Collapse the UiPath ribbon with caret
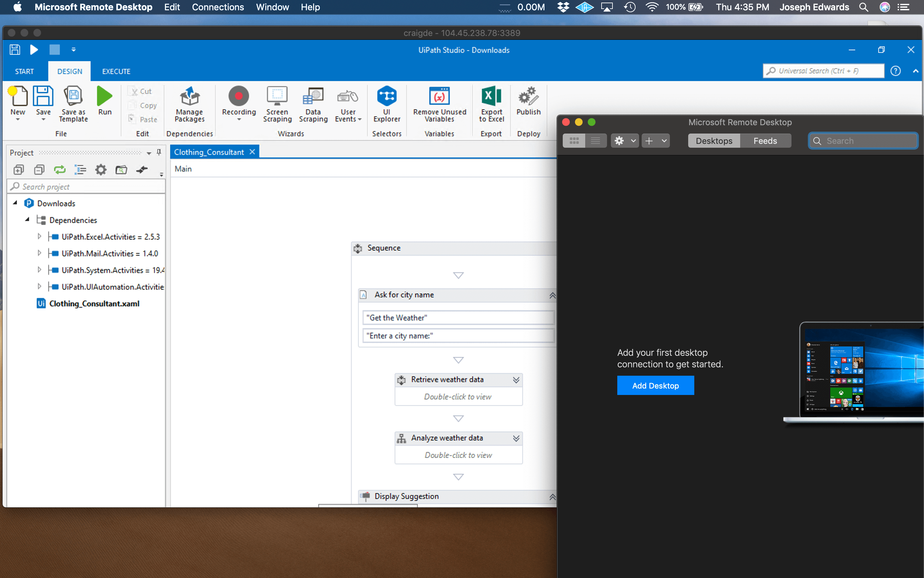Image resolution: width=924 pixels, height=578 pixels. [916, 71]
